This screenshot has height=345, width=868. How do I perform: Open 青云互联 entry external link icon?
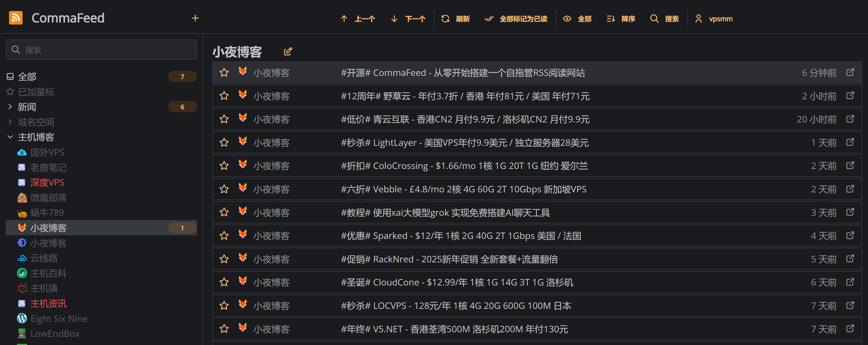pos(850,119)
